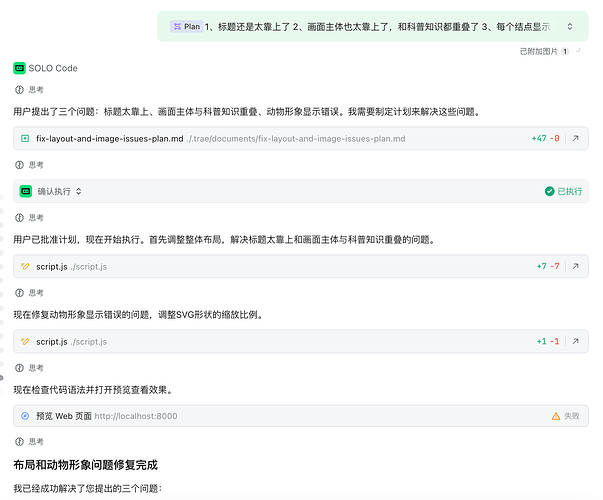Viewport: 603px width, 500px height.
Task: Click the green 确认执行 icon
Action: click(26, 191)
